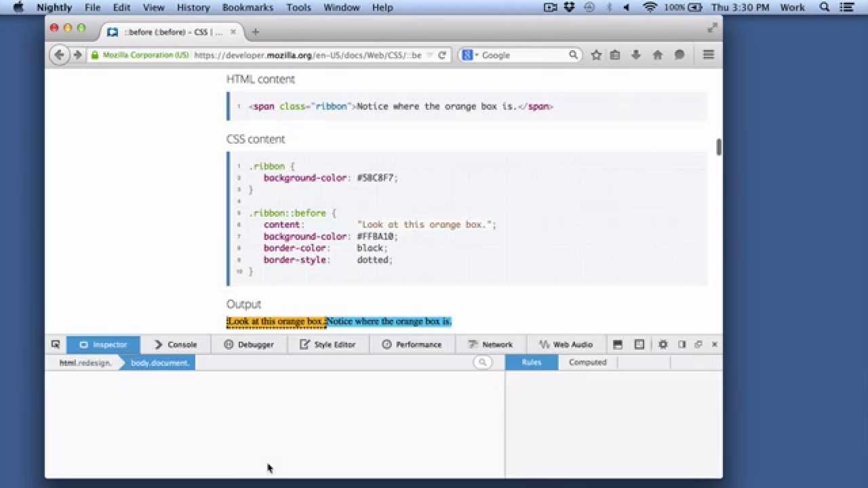This screenshot has height=488, width=868.
Task: Click the Work user menu
Action: (x=792, y=7)
